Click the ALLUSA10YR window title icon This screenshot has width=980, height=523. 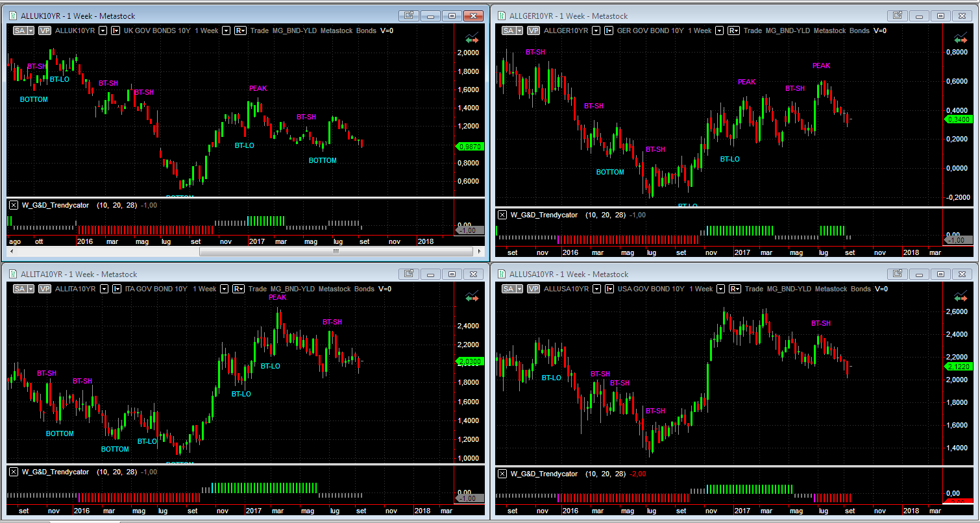pos(502,274)
